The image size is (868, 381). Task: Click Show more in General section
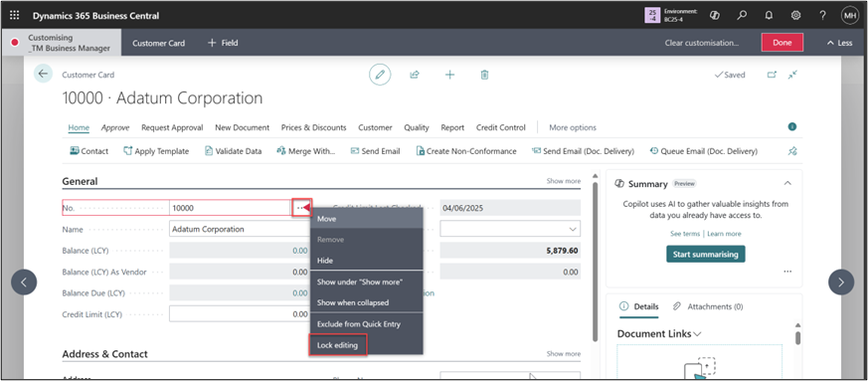pyautogui.click(x=564, y=181)
